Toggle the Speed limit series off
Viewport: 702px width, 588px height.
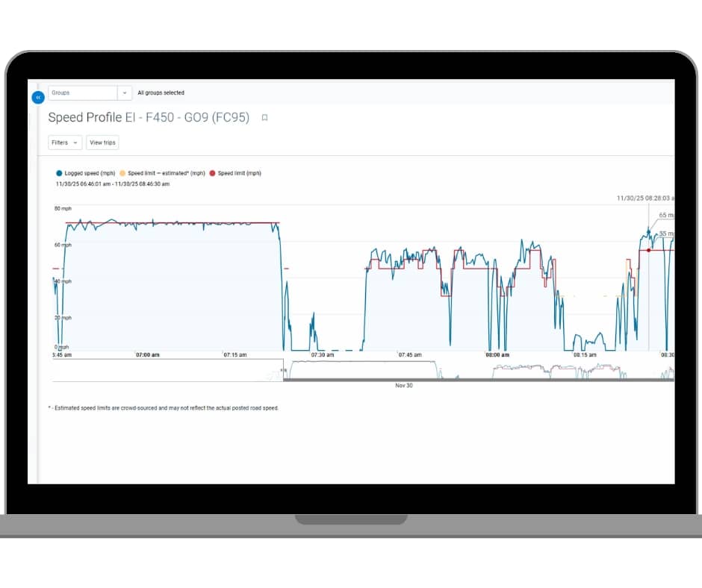click(x=239, y=172)
